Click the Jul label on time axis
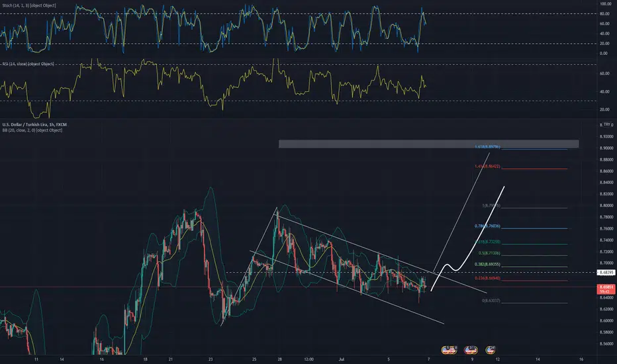Screen dimensions: 617x364 [x=341, y=359]
